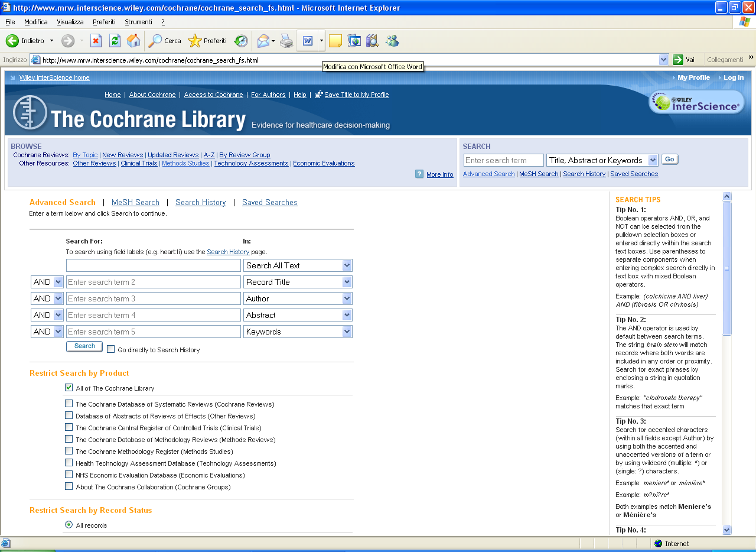Open the Visualizza menu
The height and width of the screenshot is (552, 756).
(x=70, y=22)
